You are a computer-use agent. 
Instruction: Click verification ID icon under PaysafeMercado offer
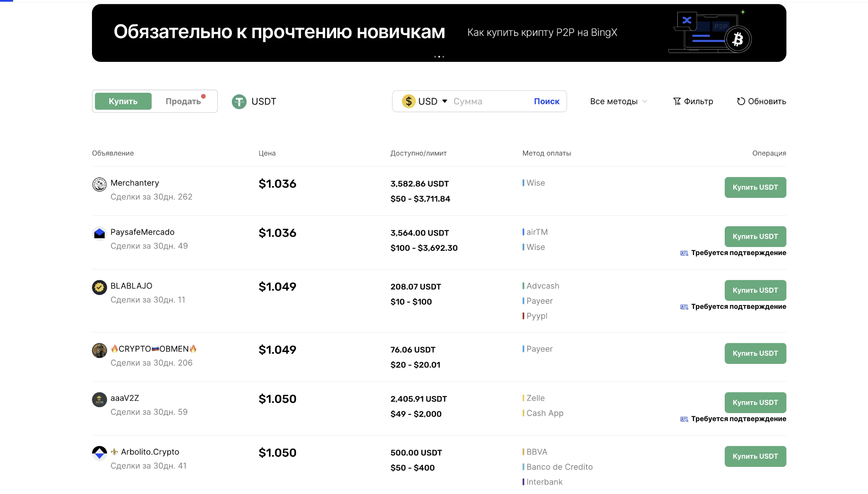tap(684, 253)
